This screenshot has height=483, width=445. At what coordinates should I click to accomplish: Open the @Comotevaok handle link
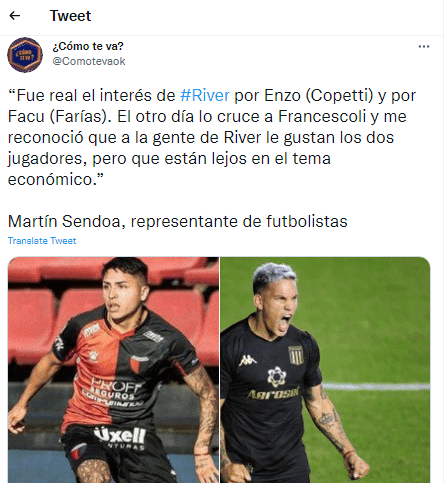(89, 61)
